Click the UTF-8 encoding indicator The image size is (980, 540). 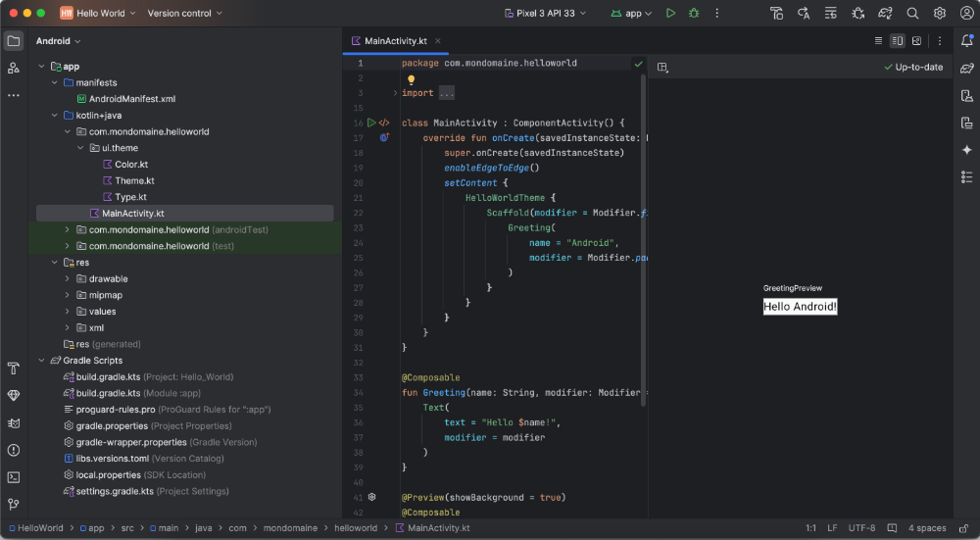coord(861,528)
